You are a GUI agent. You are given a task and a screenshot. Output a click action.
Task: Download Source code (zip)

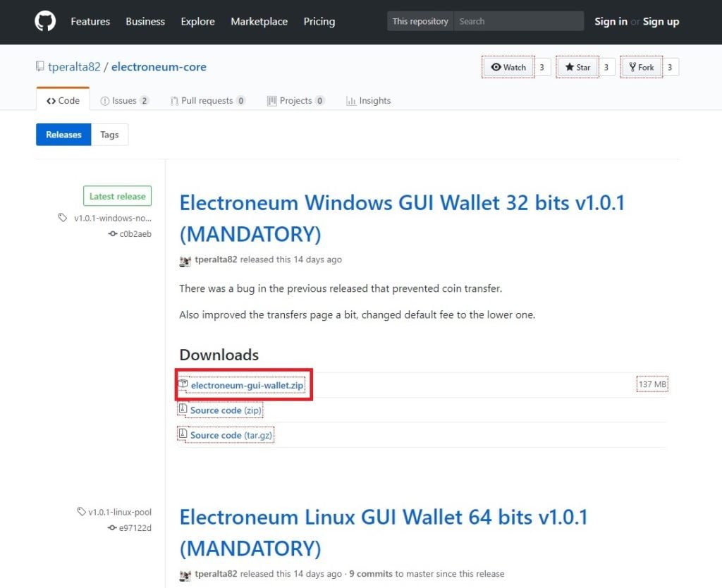pyautogui.click(x=226, y=410)
